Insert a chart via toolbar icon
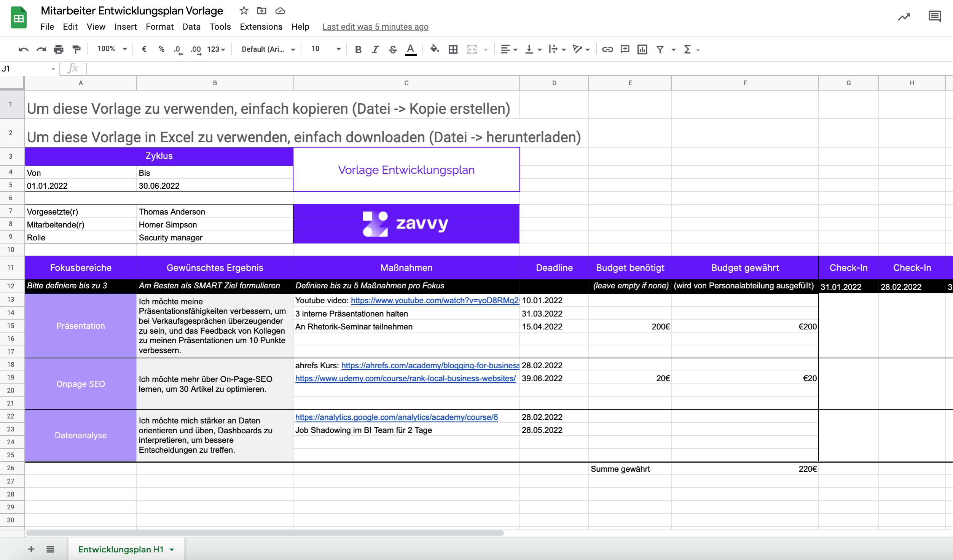The image size is (953, 560). click(642, 49)
